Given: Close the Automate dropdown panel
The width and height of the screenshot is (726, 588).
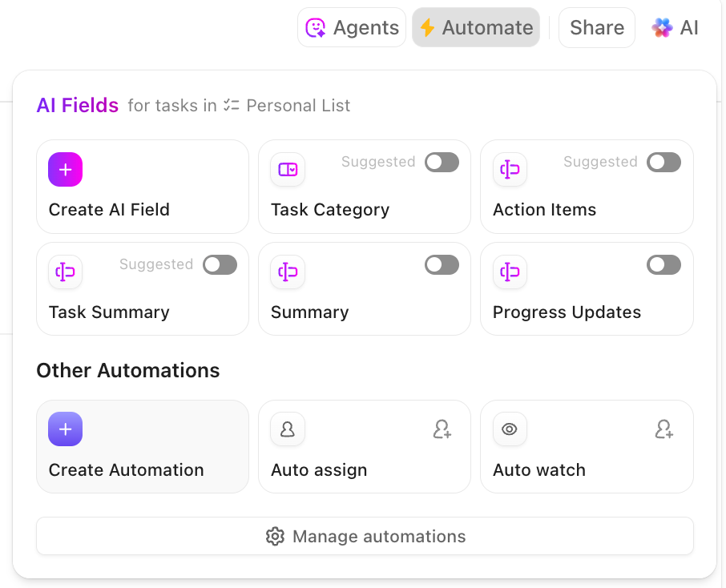Looking at the screenshot, I should pyautogui.click(x=476, y=28).
